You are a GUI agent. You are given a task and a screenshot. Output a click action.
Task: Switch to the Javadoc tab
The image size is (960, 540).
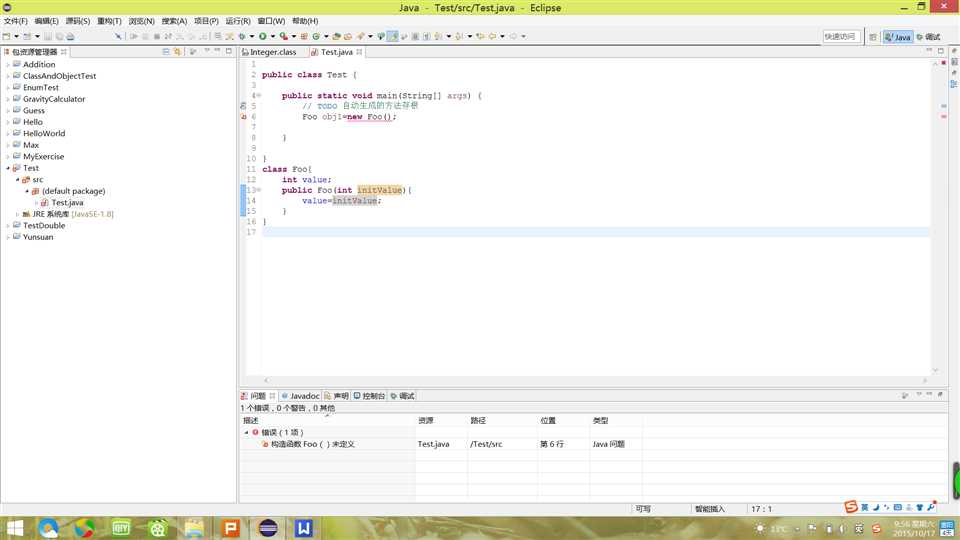pos(300,396)
